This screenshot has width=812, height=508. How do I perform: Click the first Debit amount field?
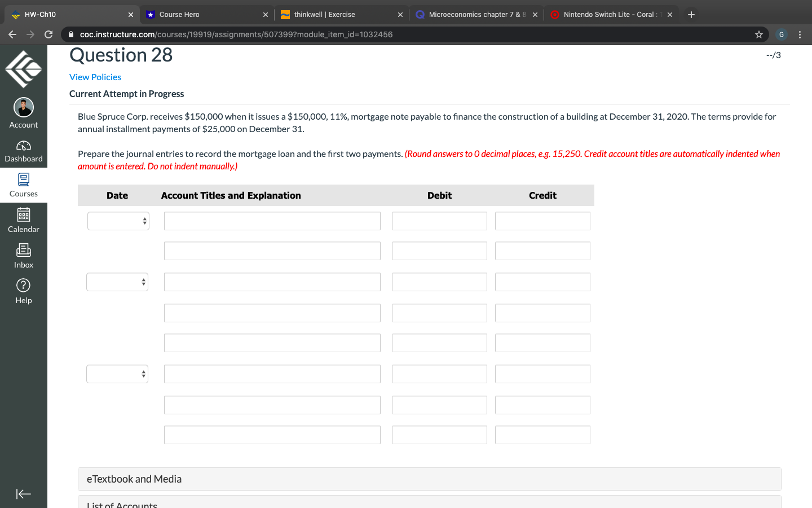pos(439,221)
